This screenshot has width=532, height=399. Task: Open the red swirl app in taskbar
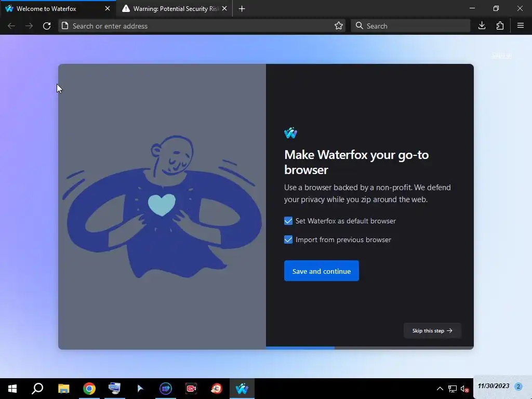pos(217,389)
